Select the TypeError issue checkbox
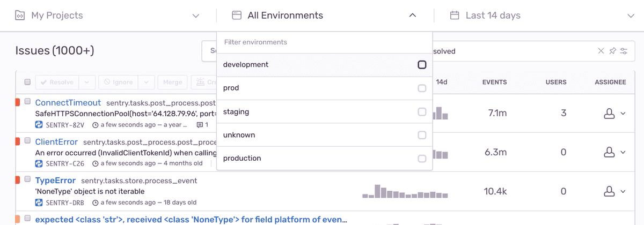 click(x=27, y=180)
